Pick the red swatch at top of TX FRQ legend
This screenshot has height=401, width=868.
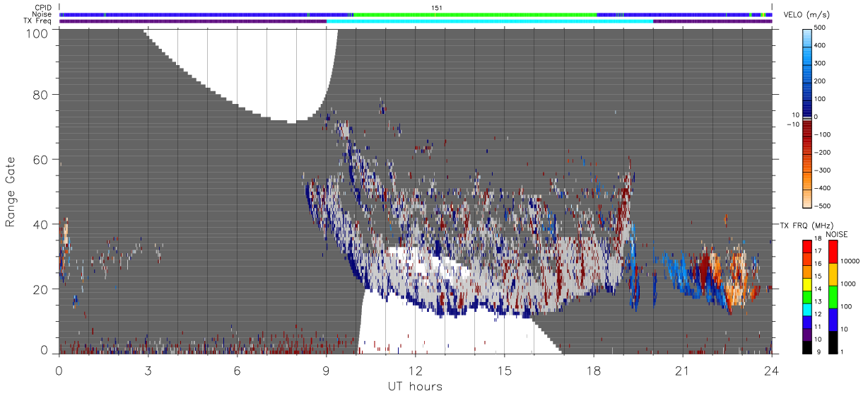[x=807, y=247]
